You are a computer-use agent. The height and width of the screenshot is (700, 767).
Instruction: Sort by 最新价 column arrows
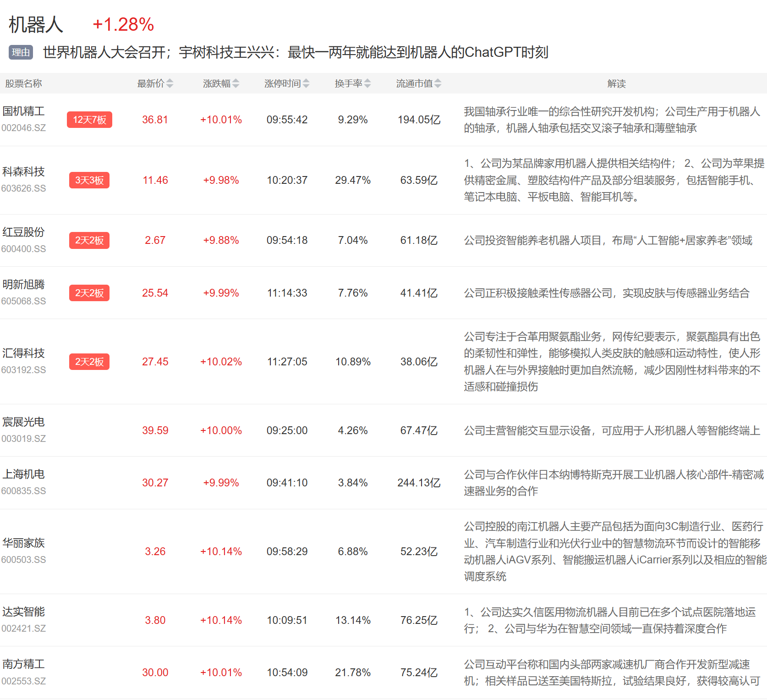click(170, 83)
